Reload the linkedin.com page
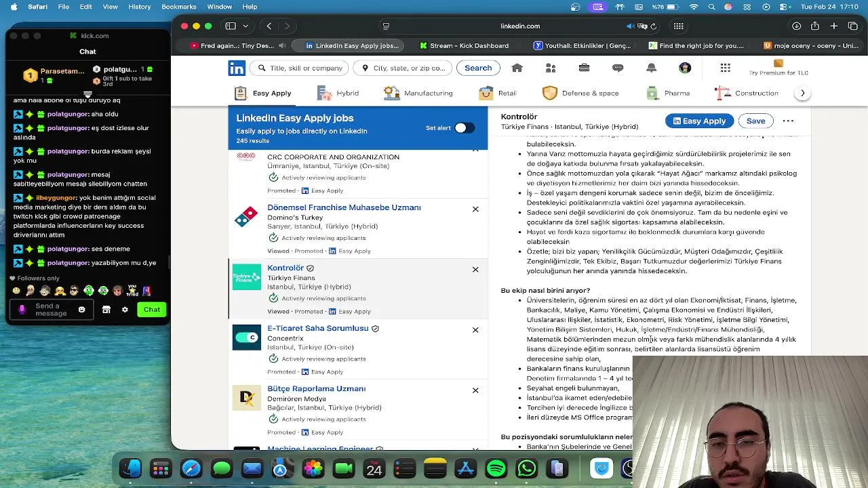The image size is (868, 488). (x=653, y=26)
